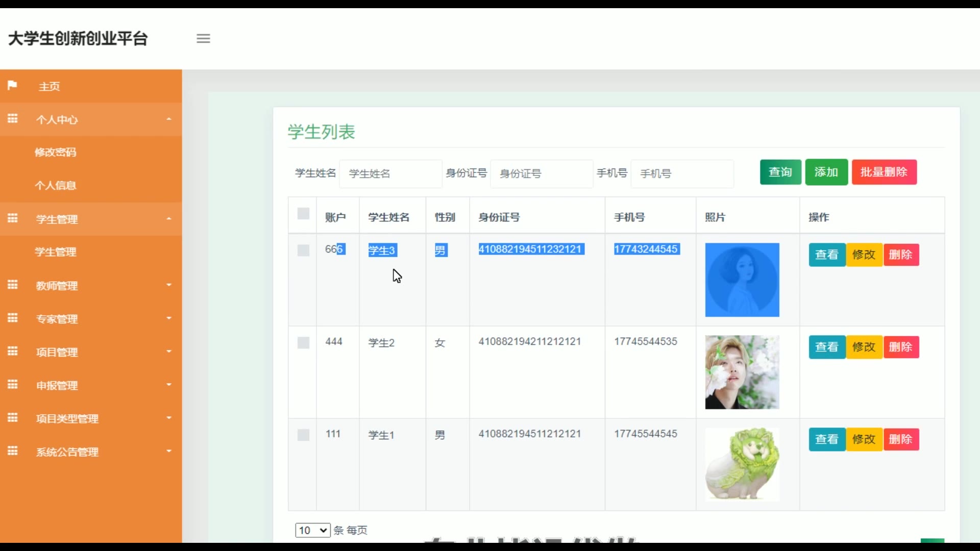The height and width of the screenshot is (551, 980).
Task: Click grid icon next to 申报管理
Action: 13,385
